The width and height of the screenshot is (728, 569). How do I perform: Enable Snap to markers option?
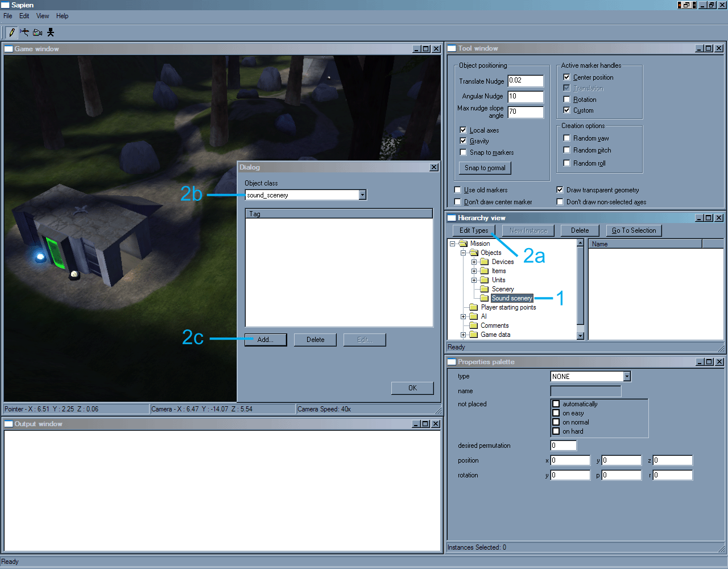point(463,152)
